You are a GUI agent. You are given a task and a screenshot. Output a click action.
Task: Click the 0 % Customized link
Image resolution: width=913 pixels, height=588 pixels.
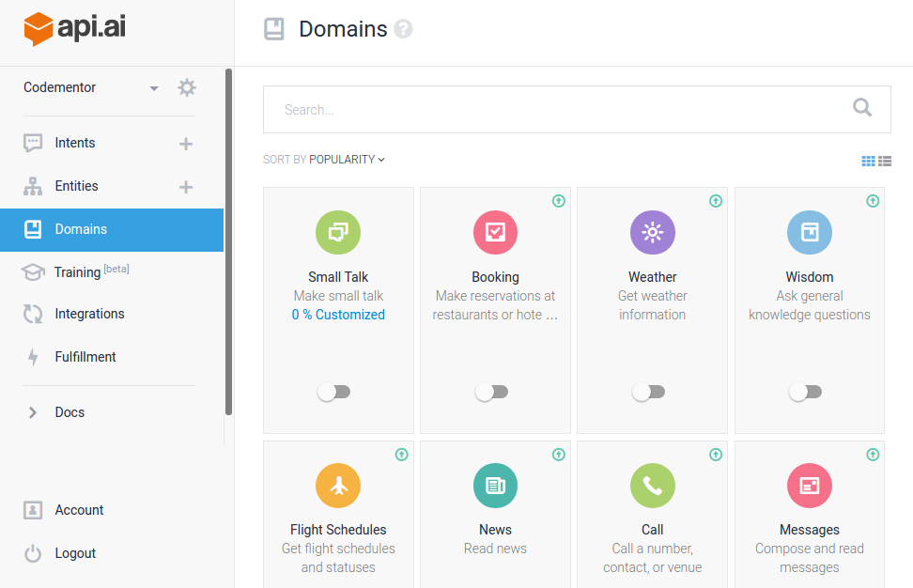338,315
